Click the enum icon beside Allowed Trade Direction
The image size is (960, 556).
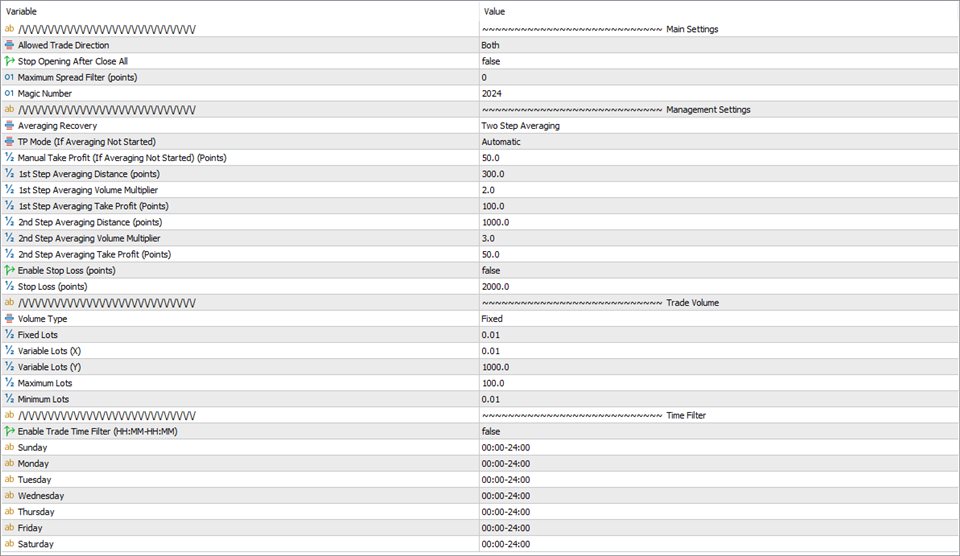(9, 45)
